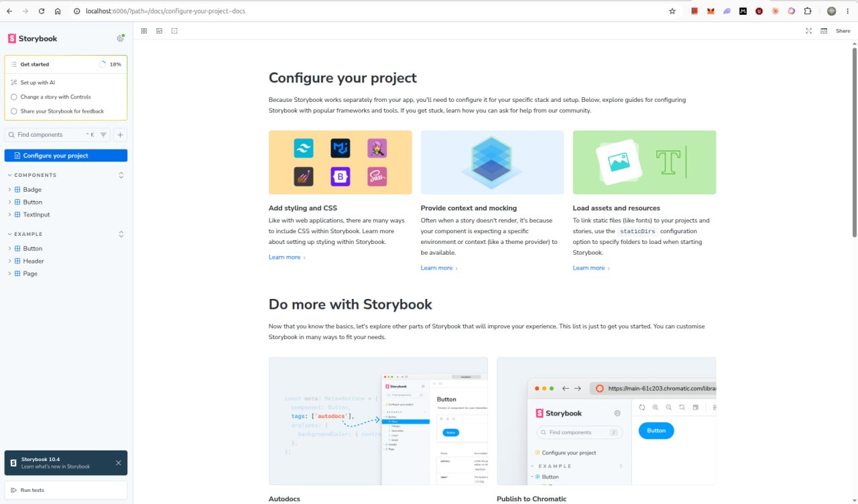This screenshot has height=504, width=858.
Task: Click the Autodocs preview image
Action: 379,421
